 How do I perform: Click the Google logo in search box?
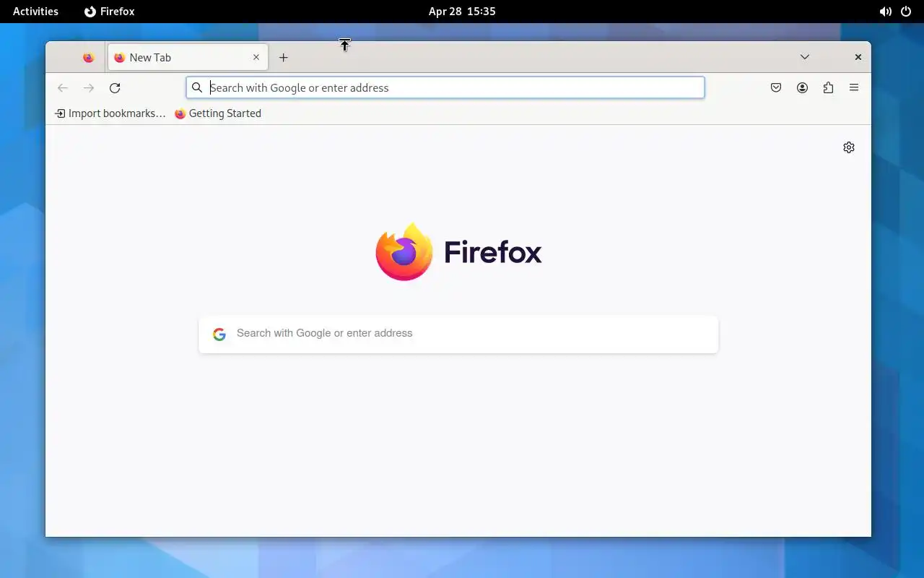[x=219, y=334]
